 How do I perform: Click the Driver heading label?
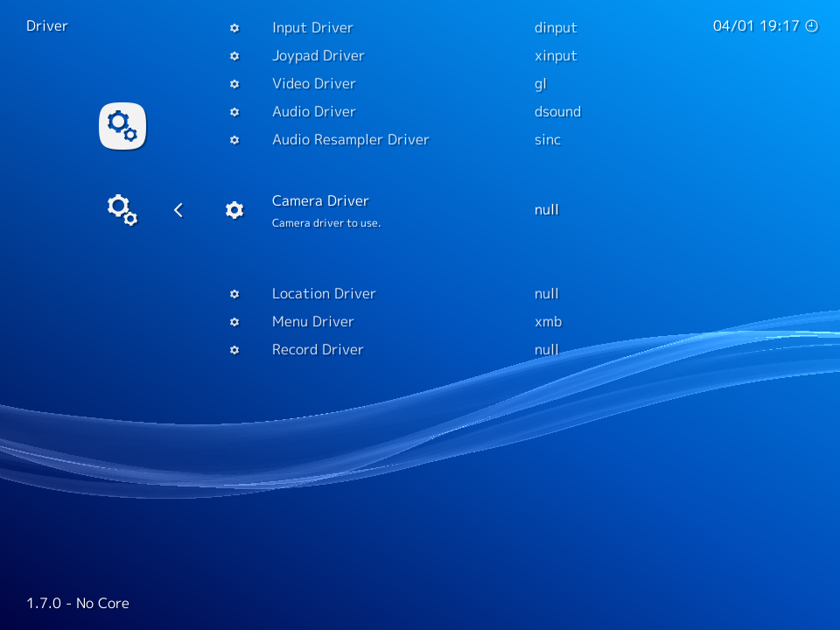[46, 25]
